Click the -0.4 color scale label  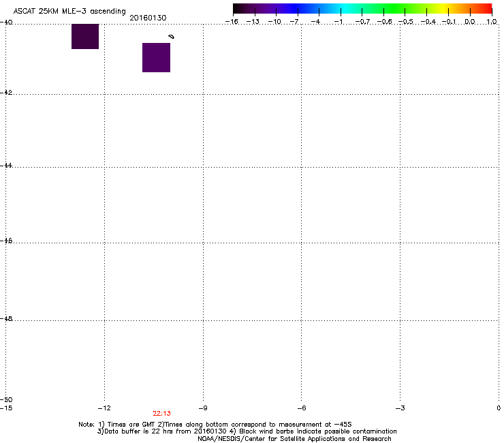point(428,22)
